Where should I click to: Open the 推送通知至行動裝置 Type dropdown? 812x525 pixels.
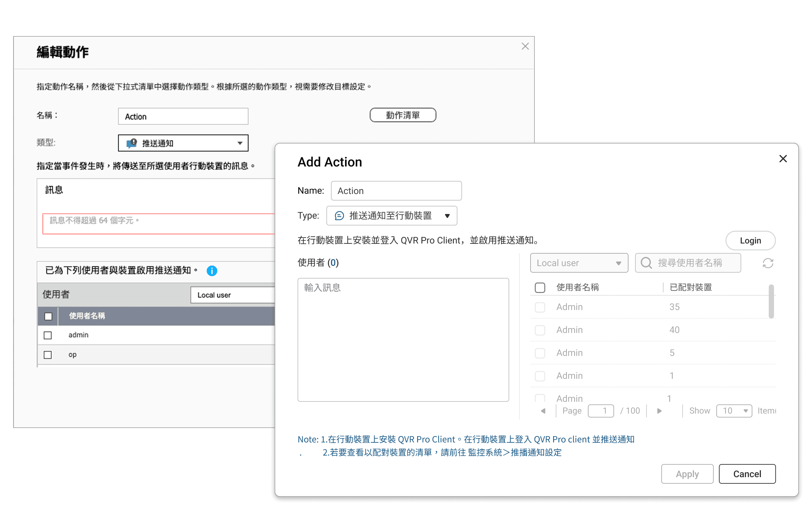point(391,215)
